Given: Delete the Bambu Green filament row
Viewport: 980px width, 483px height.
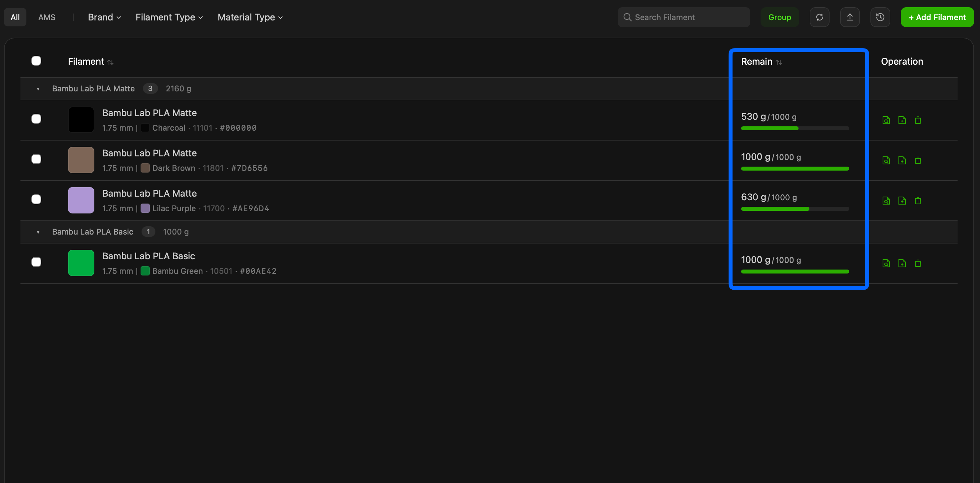Looking at the screenshot, I should tap(918, 264).
